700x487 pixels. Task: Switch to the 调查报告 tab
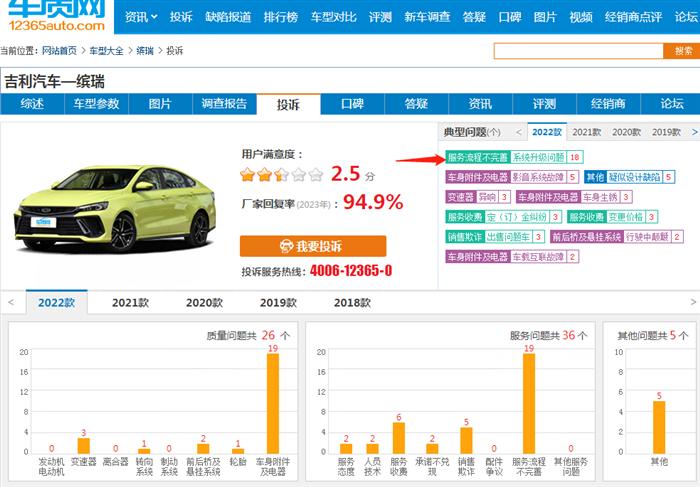point(224,104)
